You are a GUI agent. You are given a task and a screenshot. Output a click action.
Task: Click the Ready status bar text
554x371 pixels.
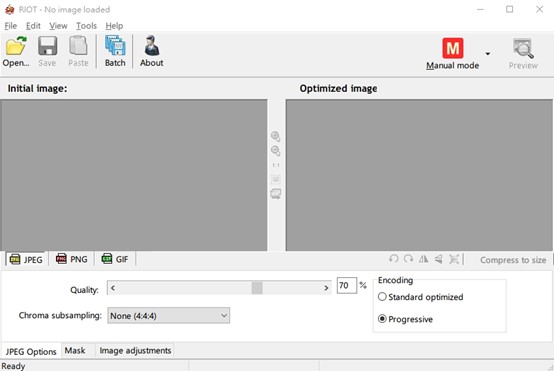point(13,366)
